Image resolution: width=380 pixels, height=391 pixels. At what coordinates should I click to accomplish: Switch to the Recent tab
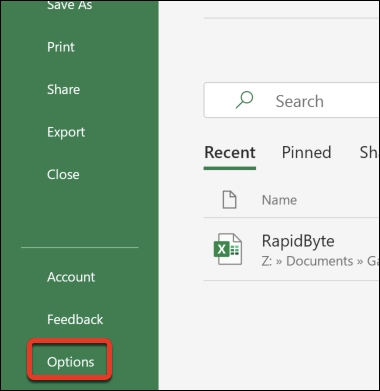[x=230, y=152]
